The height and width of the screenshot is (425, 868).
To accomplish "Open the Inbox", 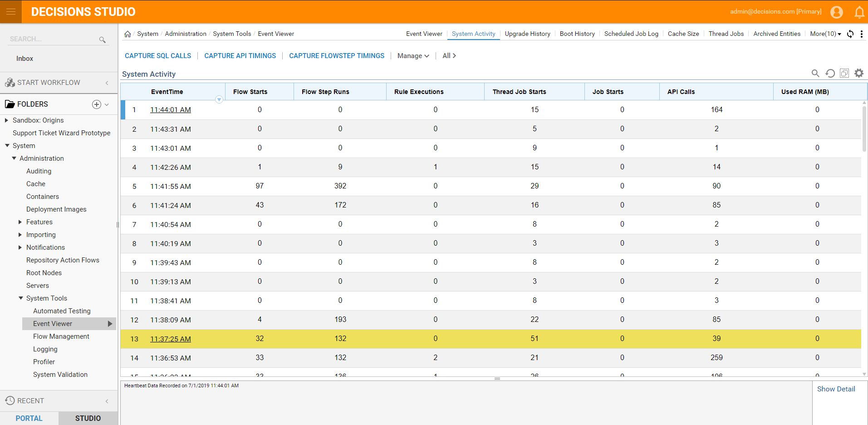I will 25,59.
